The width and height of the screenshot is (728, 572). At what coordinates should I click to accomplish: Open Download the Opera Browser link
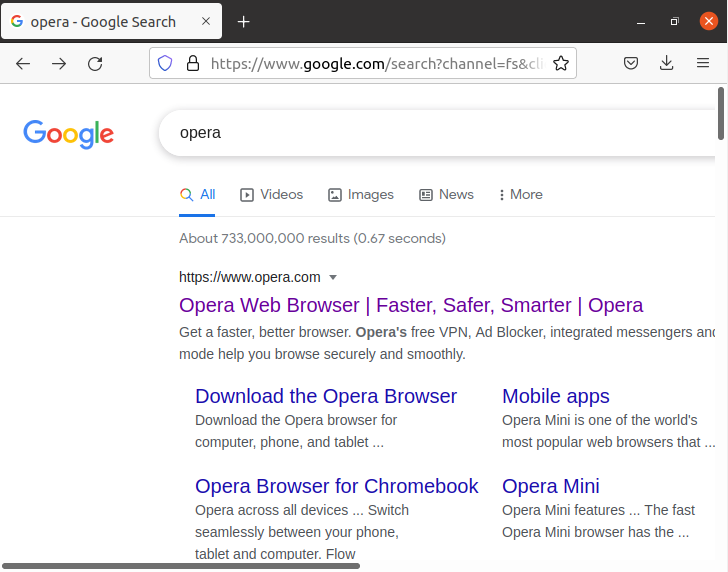pyautogui.click(x=326, y=396)
